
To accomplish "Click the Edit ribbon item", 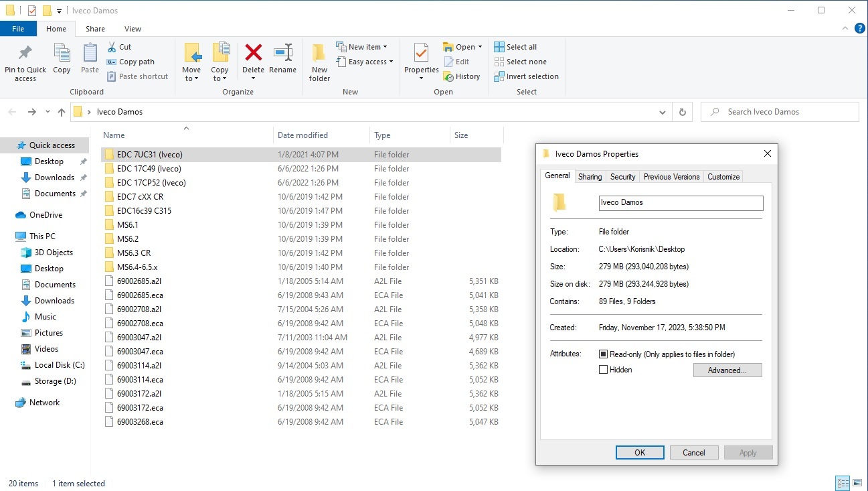I will click(x=456, y=62).
